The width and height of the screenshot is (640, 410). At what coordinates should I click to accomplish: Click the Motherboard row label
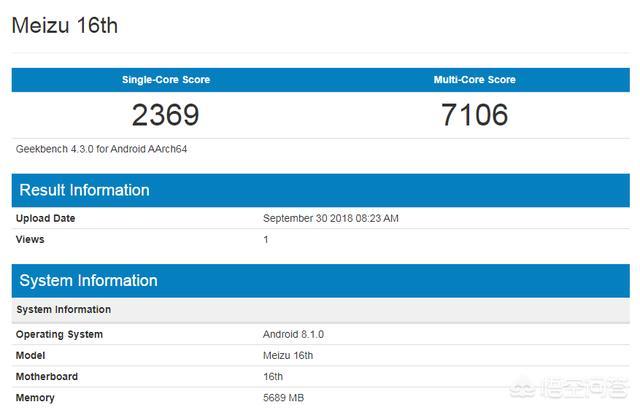click(47, 377)
